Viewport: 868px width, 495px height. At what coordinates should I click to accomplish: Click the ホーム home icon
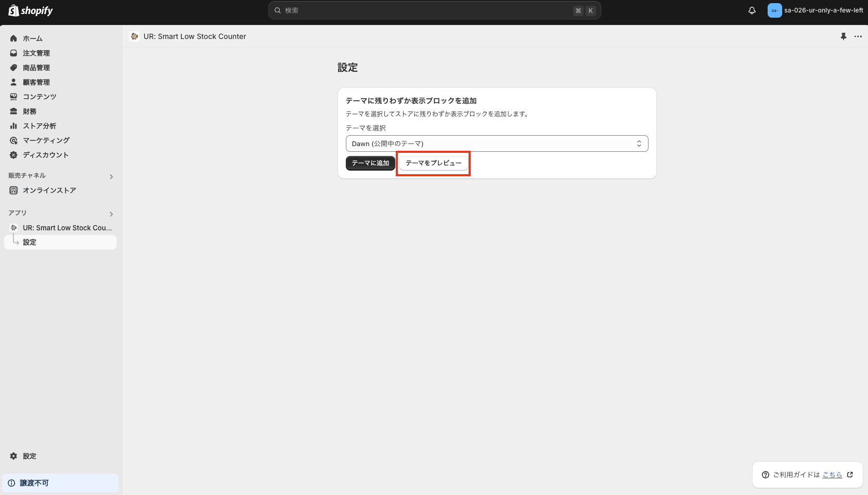coord(14,38)
